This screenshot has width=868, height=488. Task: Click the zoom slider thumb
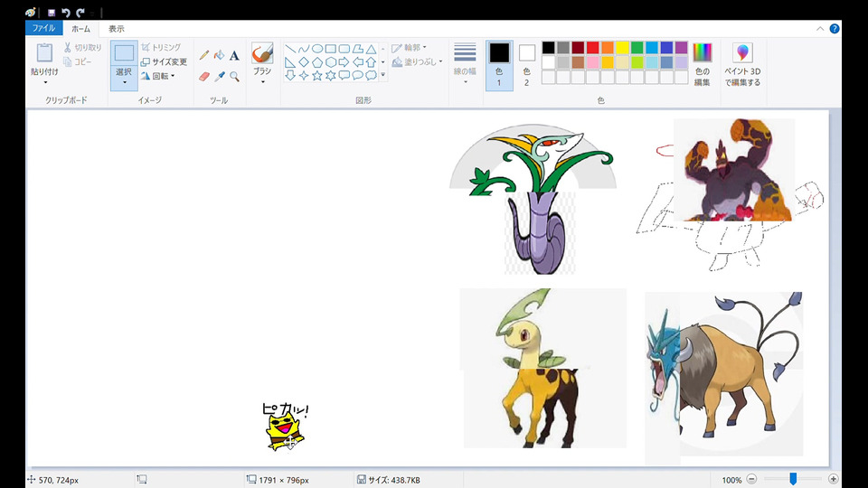point(793,479)
